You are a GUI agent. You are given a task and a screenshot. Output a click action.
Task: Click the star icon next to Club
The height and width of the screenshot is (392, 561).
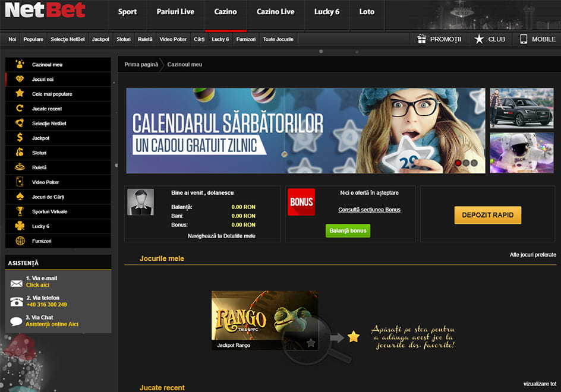479,39
